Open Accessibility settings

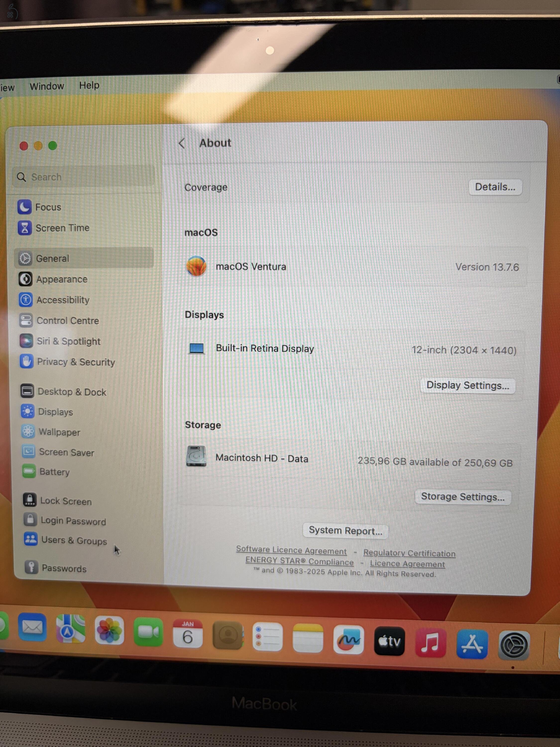tap(63, 300)
